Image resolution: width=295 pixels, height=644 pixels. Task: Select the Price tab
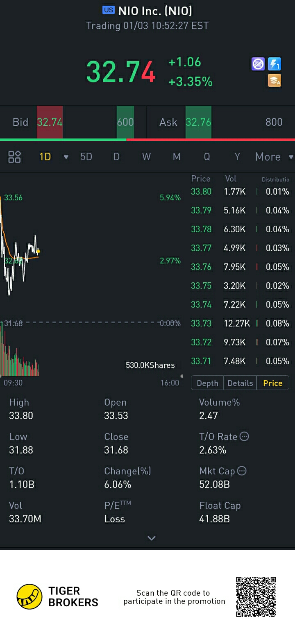tap(272, 383)
